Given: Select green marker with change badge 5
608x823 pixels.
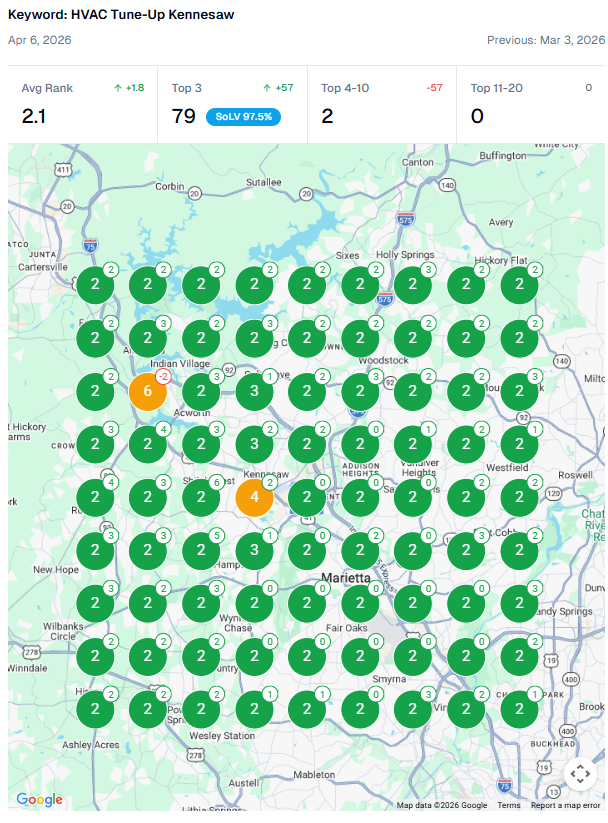Looking at the screenshot, I should [x=201, y=550].
